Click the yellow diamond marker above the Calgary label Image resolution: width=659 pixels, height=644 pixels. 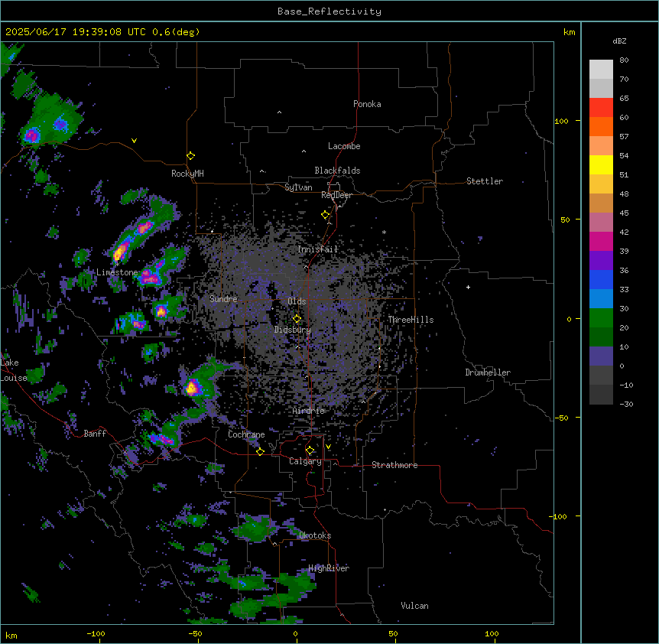[310, 450]
